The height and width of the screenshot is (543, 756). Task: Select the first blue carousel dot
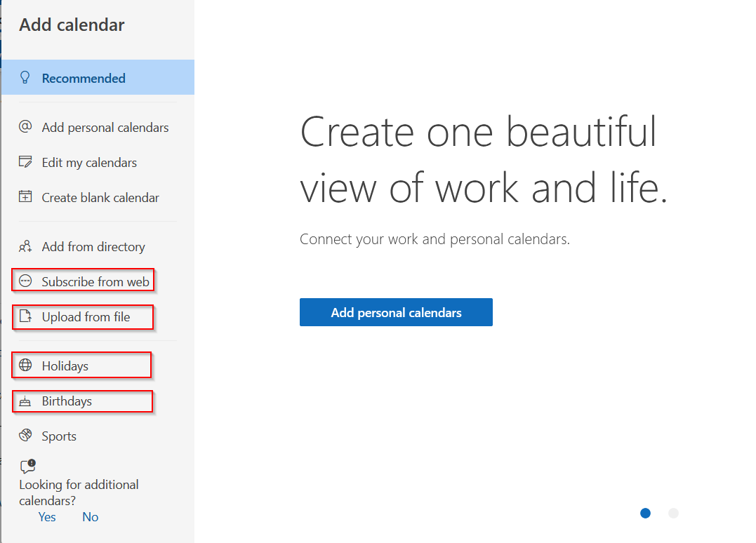click(x=645, y=514)
